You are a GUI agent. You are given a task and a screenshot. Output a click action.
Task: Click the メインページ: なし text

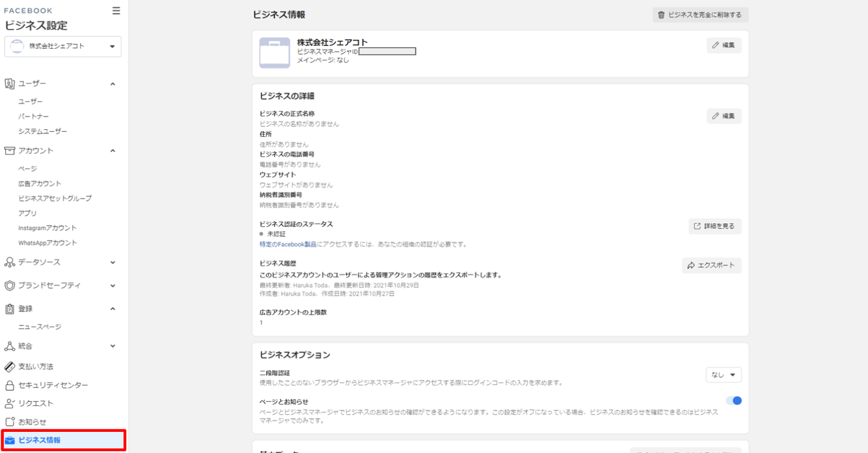click(323, 60)
